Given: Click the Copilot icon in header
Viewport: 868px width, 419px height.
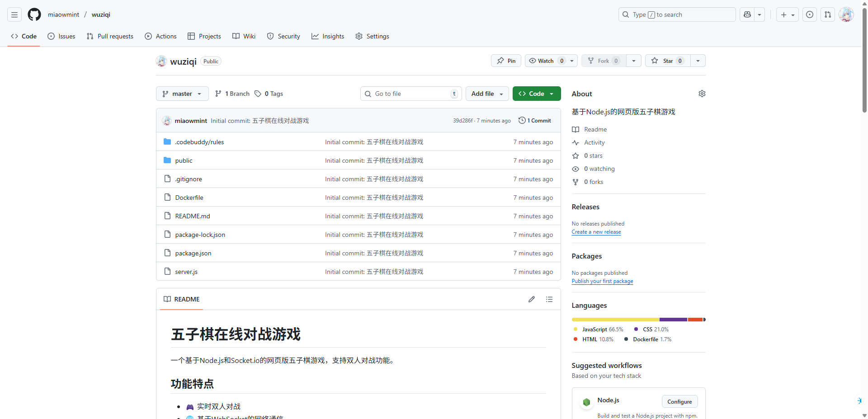Looking at the screenshot, I should point(747,14).
